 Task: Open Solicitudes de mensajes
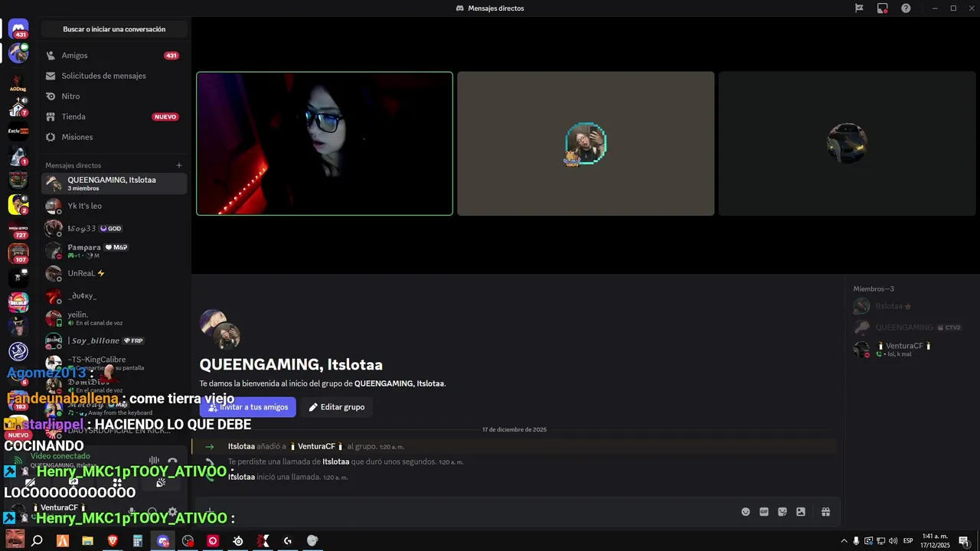click(114, 76)
